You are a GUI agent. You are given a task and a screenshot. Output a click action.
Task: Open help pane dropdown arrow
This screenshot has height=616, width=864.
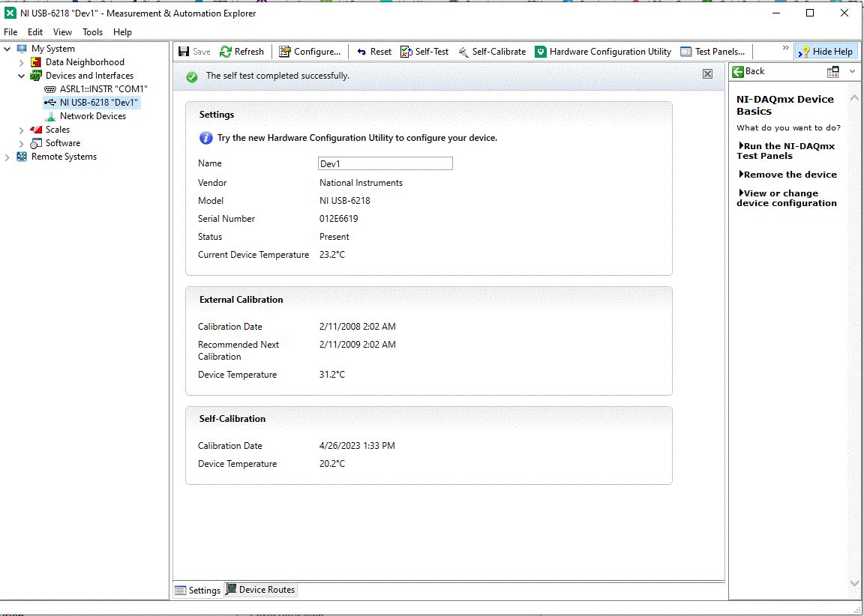853,71
